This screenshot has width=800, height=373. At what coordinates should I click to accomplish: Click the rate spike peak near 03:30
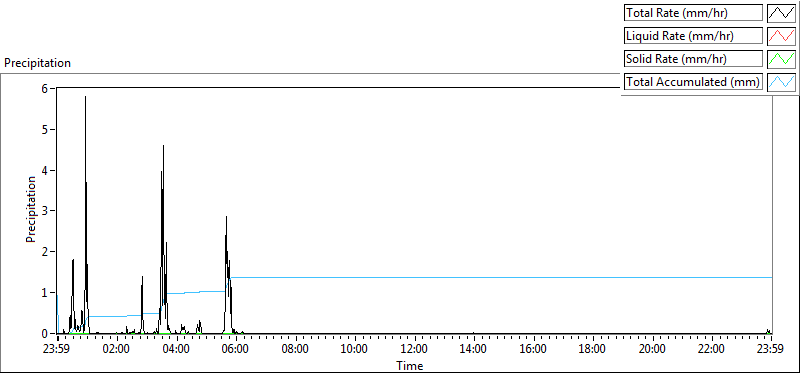point(163,146)
